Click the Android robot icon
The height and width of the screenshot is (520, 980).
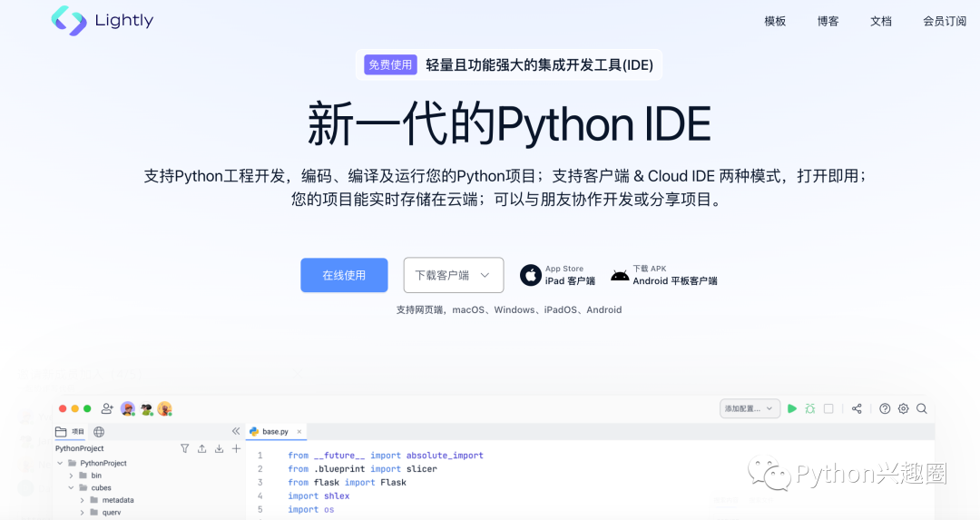coord(620,276)
